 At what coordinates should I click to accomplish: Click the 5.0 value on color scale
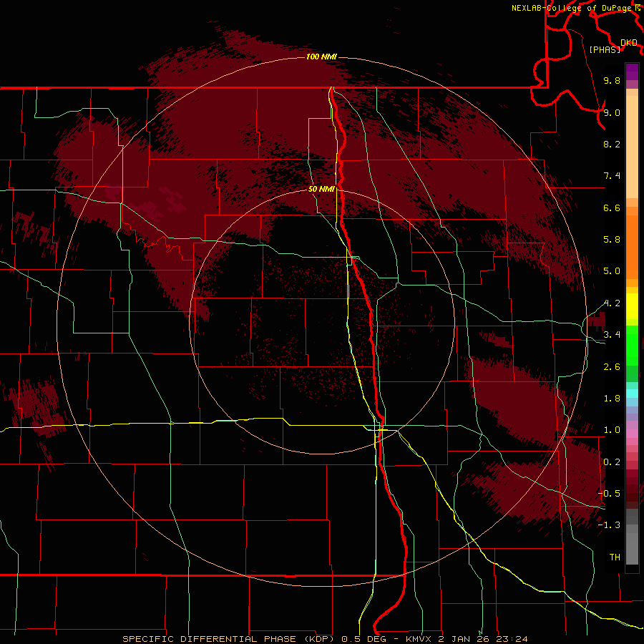coord(612,271)
